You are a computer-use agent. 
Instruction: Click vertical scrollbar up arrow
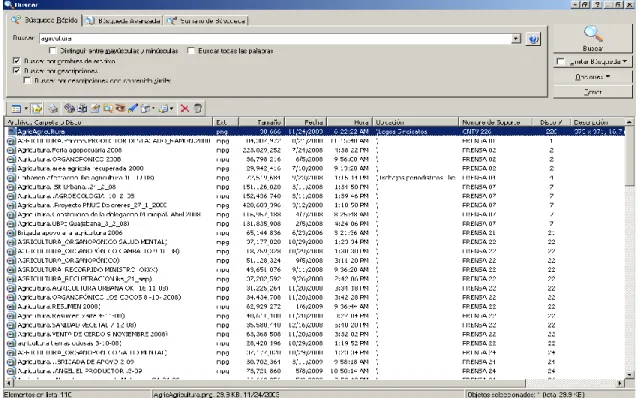point(629,122)
